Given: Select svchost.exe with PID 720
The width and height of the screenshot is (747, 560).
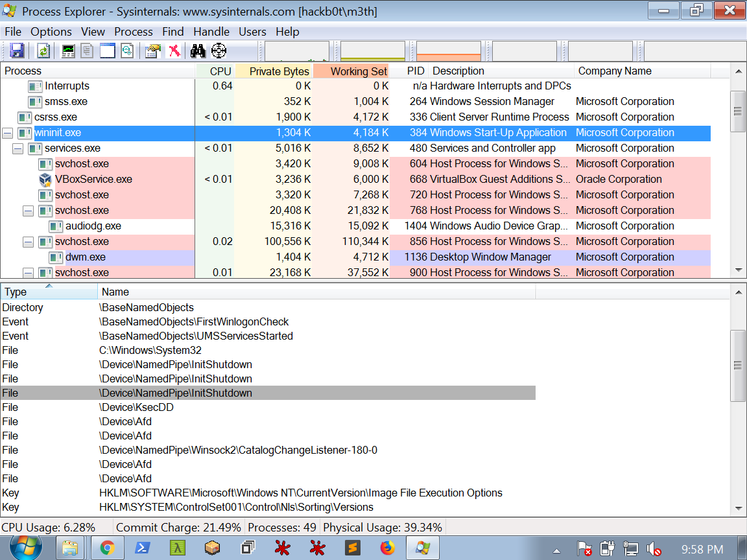Looking at the screenshot, I should click(355, 194).
